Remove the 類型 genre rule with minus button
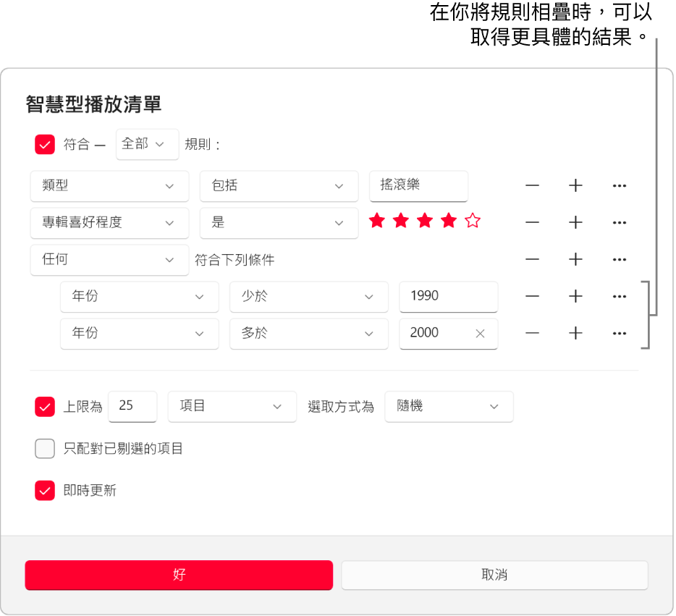 point(532,185)
